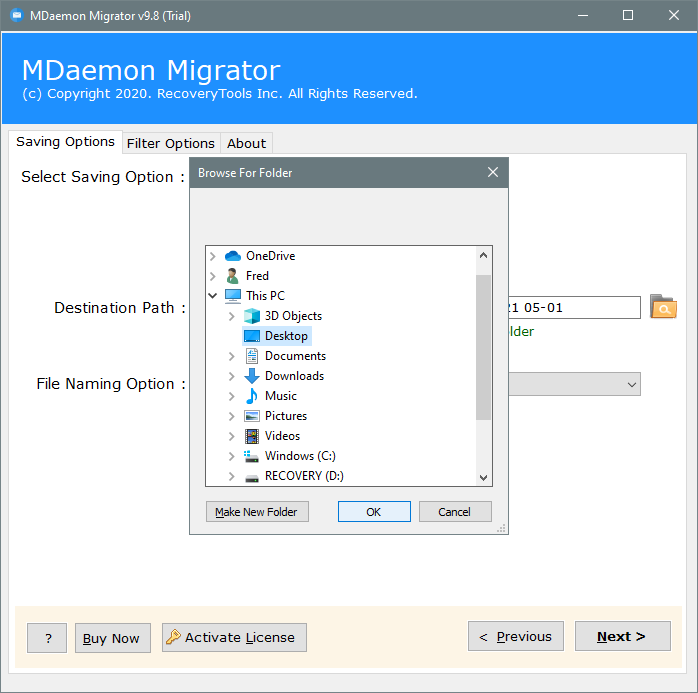This screenshot has height=693, width=698.
Task: Click the Pictures image icon
Action: [252, 416]
